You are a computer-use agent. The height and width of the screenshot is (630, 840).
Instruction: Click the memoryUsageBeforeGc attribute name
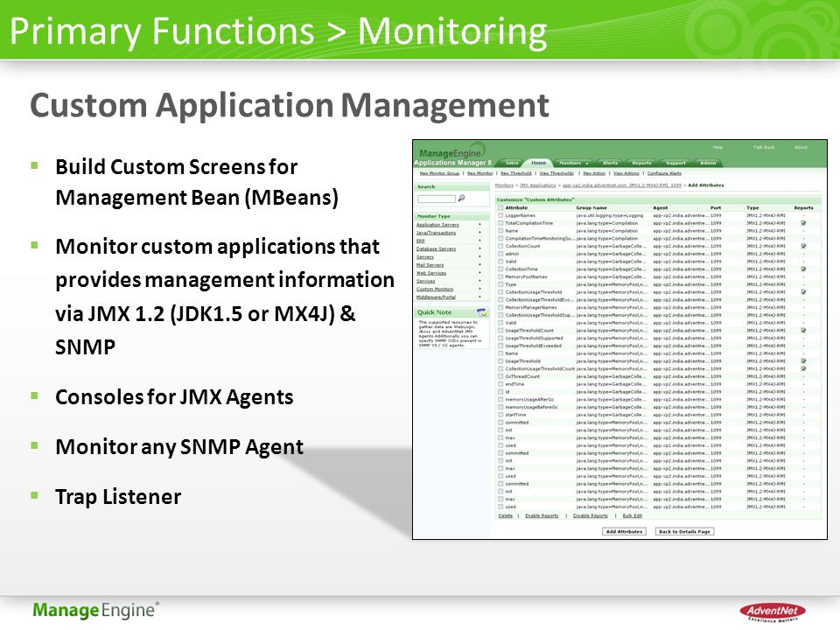coord(531,407)
